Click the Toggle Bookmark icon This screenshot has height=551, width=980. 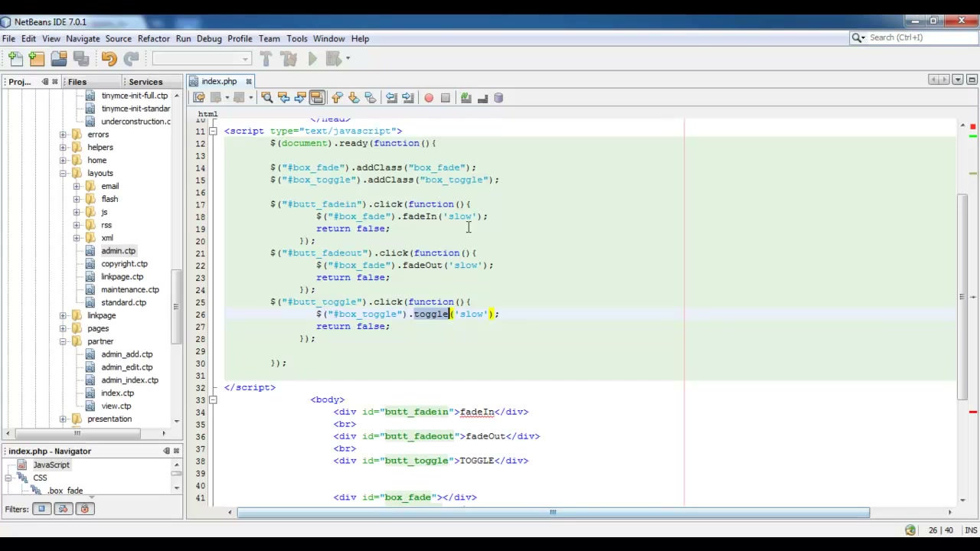click(x=371, y=98)
